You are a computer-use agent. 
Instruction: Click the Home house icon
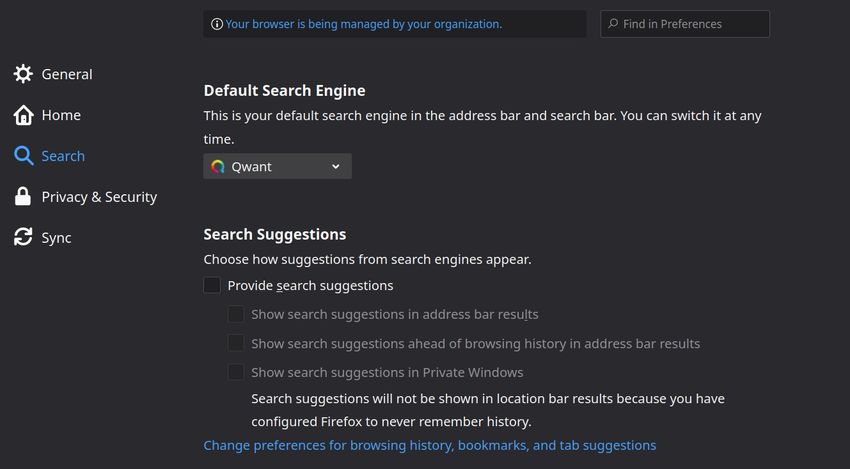[23, 115]
